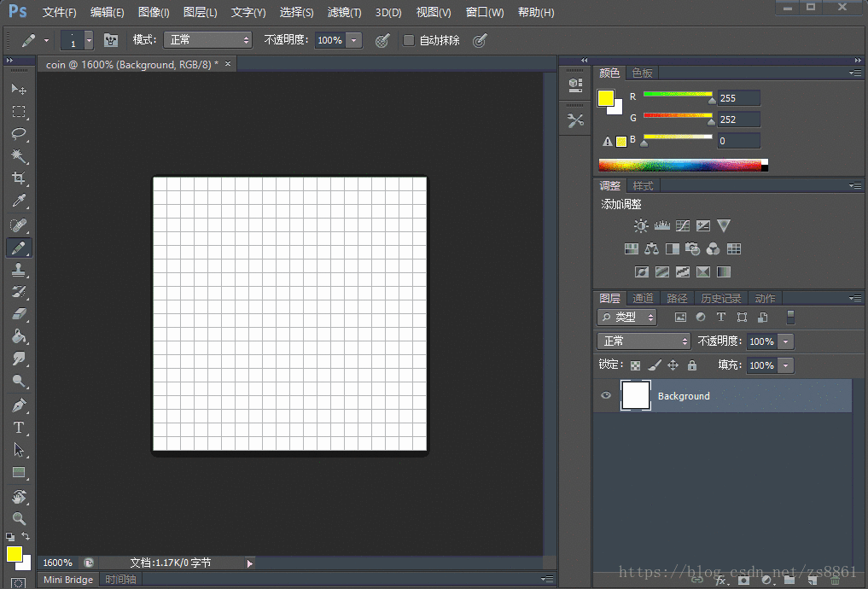This screenshot has height=589, width=868.
Task: Toggle lock transparent pixels
Action: 636,365
